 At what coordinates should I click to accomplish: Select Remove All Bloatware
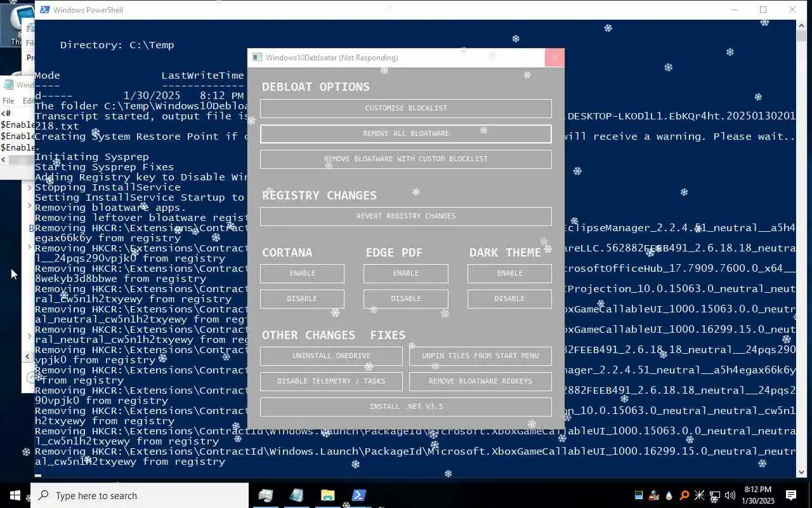point(405,134)
